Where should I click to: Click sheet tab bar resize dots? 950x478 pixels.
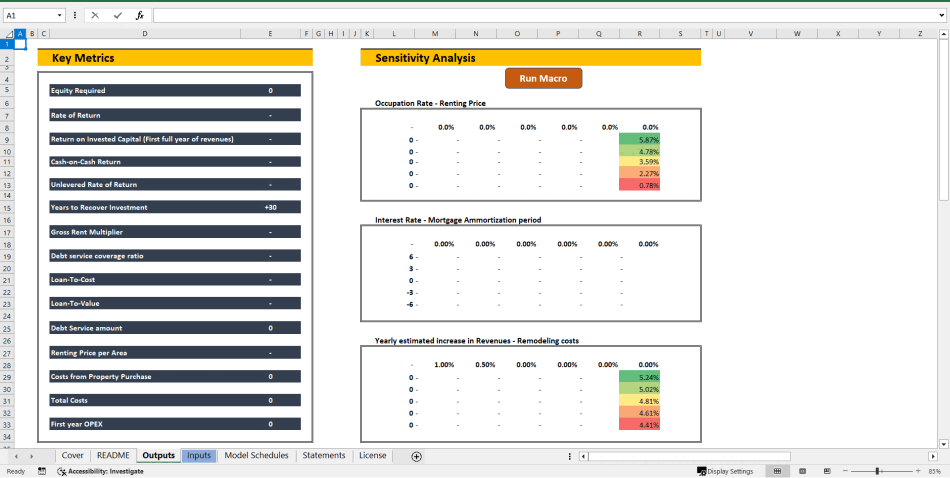[570, 456]
